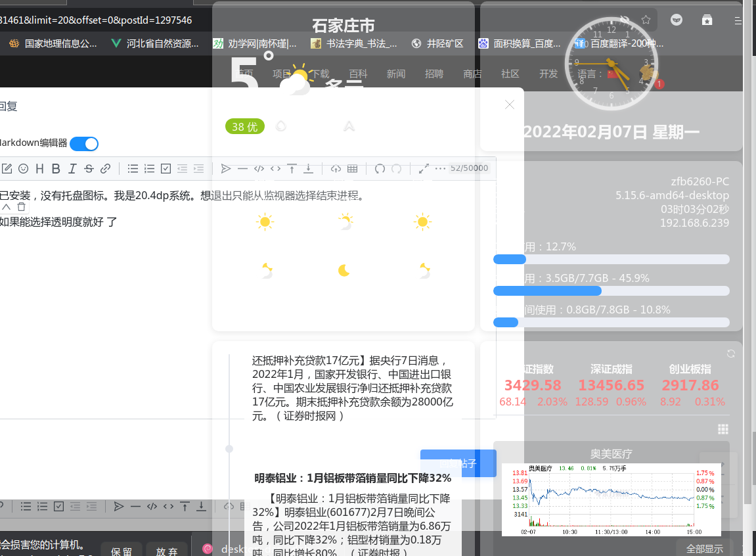Insert a hyperlink via the chain icon
Viewport: 756px width, 556px height.
(x=105, y=168)
